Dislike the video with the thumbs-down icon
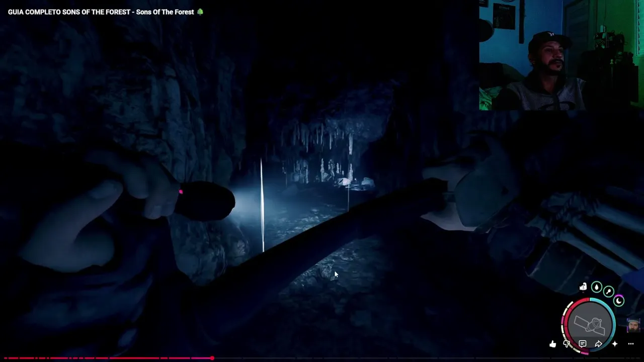644x362 pixels. click(567, 344)
